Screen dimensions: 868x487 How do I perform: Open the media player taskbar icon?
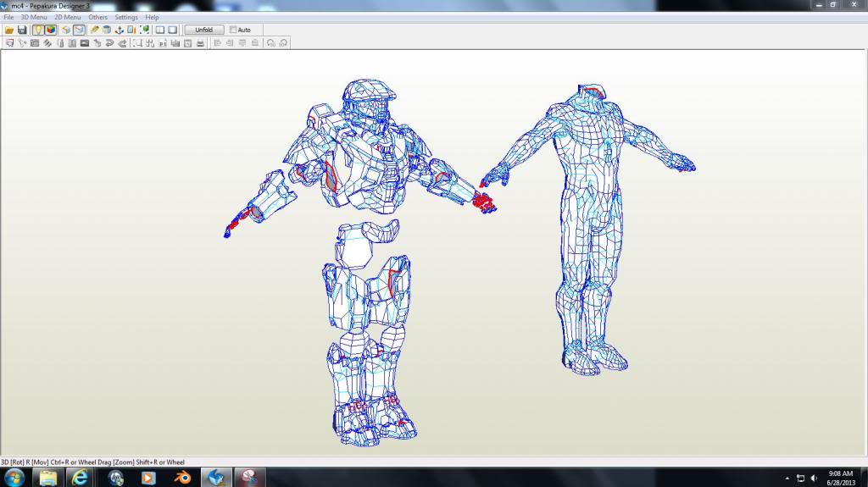(147, 477)
